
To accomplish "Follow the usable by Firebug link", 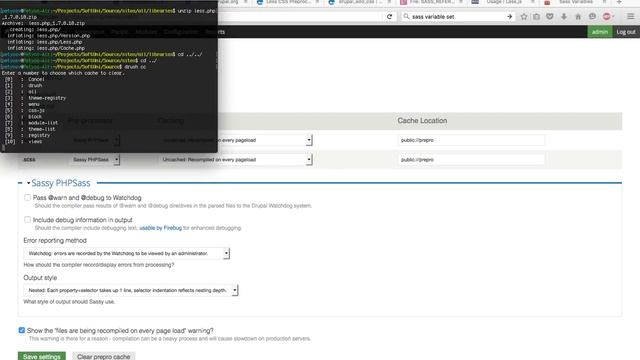I will click(160, 228).
